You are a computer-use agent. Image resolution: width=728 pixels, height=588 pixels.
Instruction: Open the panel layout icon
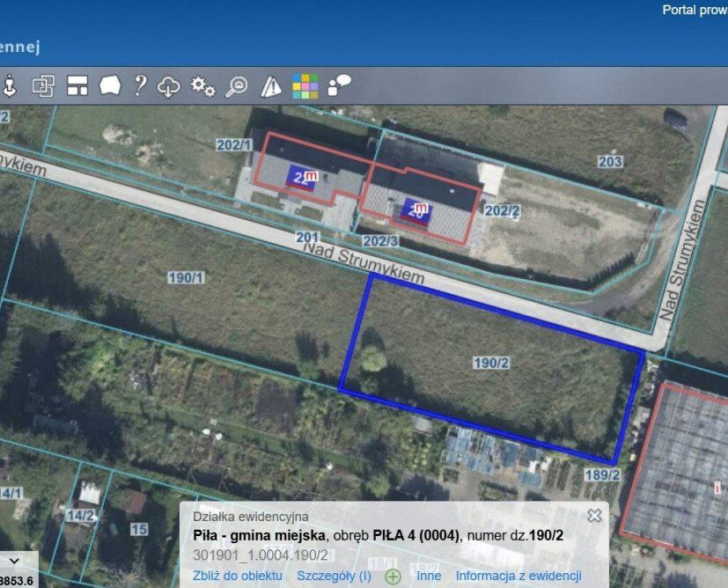(77, 85)
